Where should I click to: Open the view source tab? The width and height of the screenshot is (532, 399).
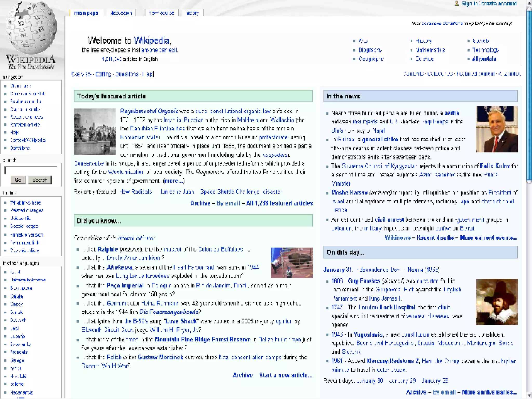(x=161, y=13)
